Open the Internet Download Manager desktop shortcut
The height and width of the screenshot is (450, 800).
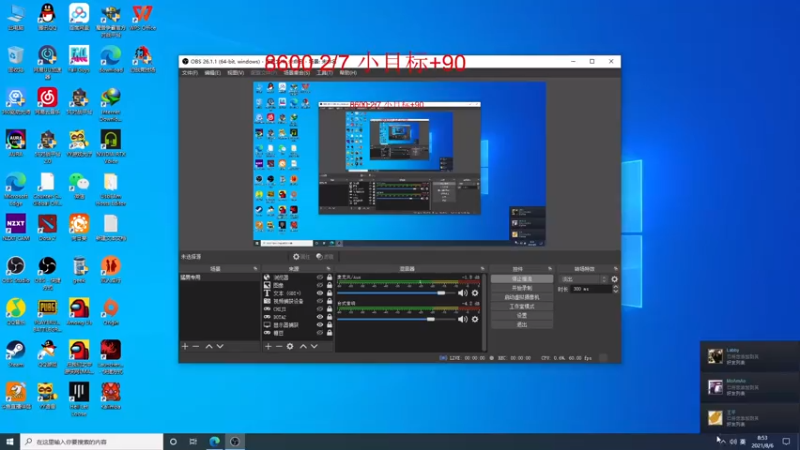tap(111, 105)
